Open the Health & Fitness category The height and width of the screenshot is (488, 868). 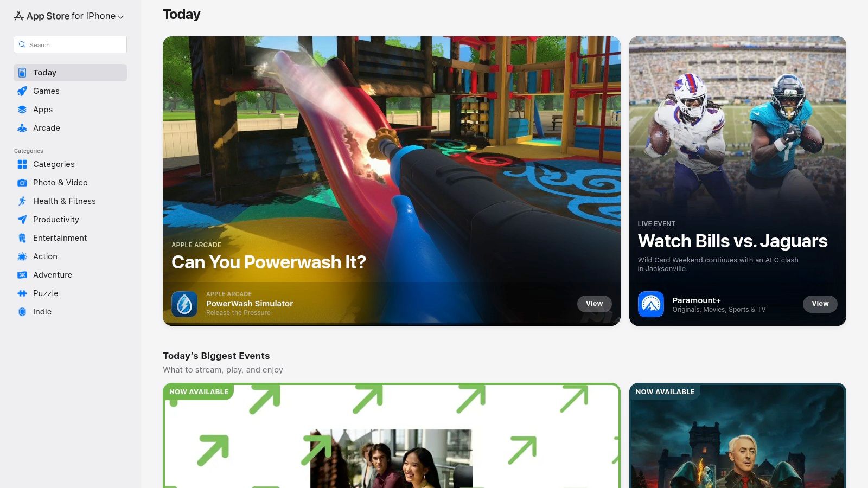click(x=70, y=201)
